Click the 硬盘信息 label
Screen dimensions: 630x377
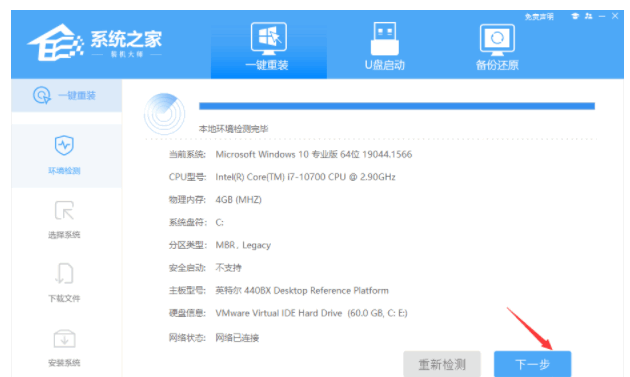click(x=187, y=313)
